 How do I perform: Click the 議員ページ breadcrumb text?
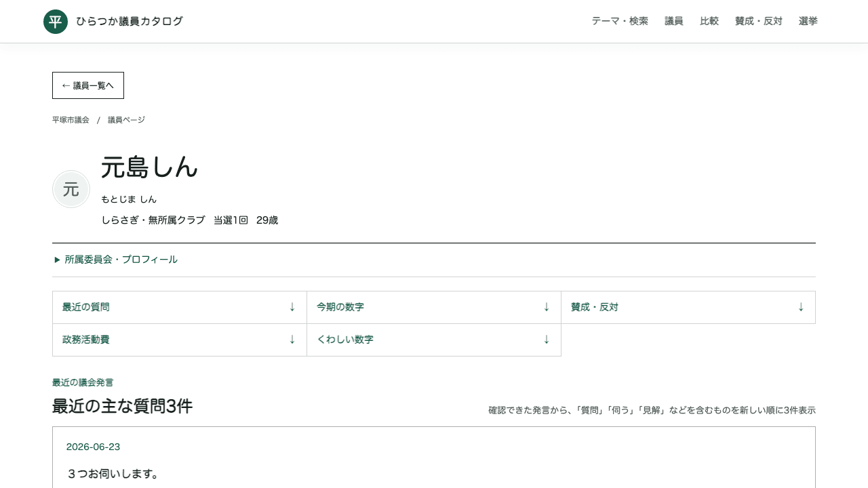126,120
